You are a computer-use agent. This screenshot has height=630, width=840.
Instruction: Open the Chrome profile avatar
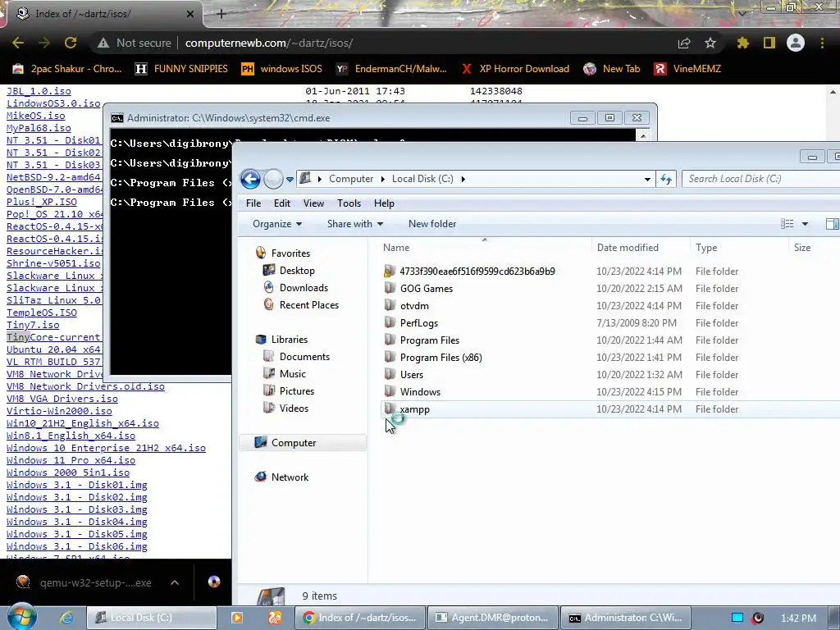(x=796, y=43)
